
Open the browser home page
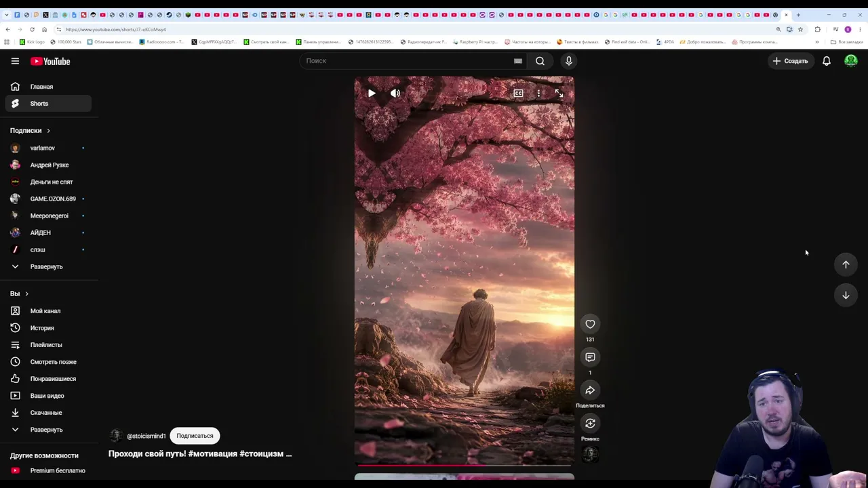[x=44, y=29]
